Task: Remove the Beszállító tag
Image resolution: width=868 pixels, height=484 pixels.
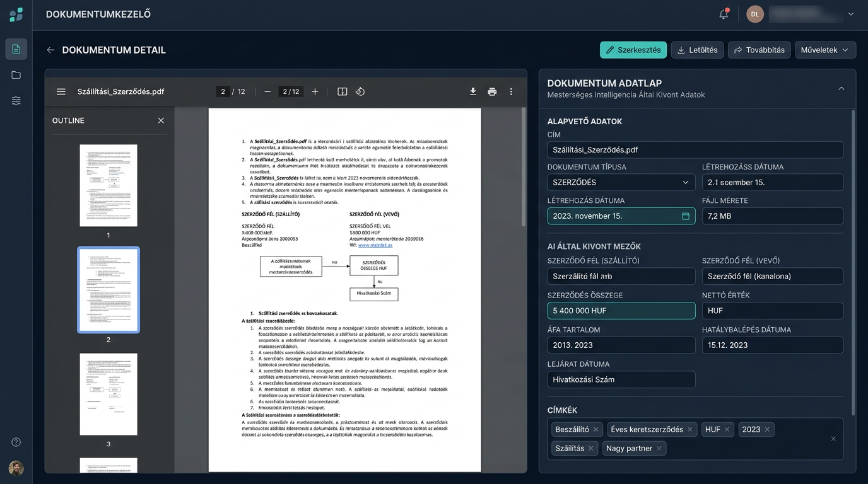Action: (x=595, y=429)
